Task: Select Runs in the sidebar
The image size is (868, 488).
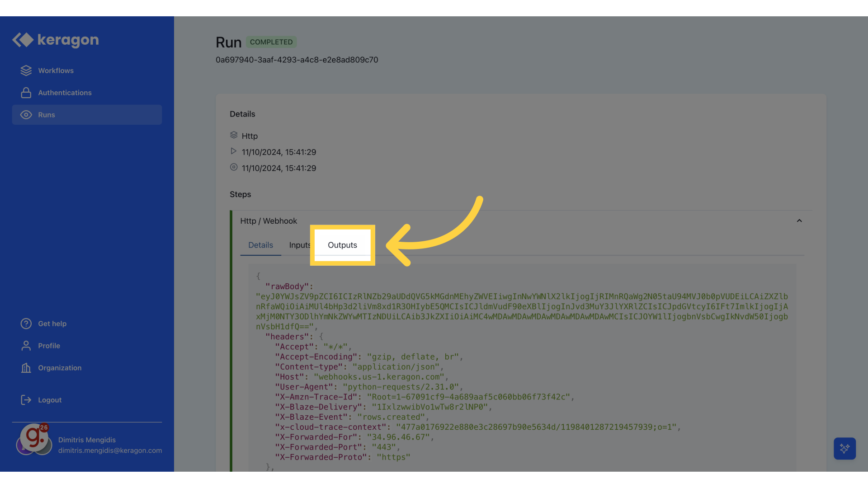Action: tap(87, 115)
